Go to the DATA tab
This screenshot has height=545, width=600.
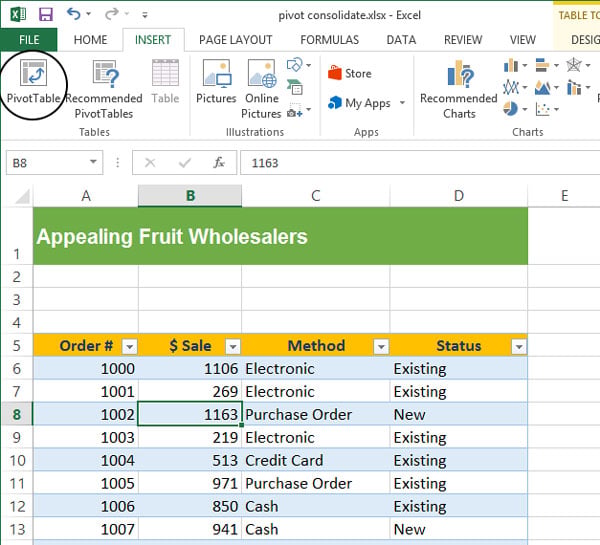[x=401, y=40]
